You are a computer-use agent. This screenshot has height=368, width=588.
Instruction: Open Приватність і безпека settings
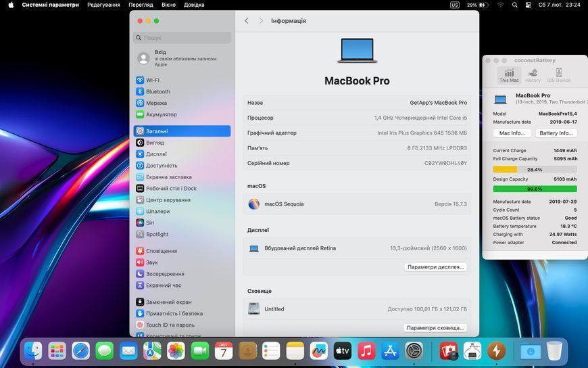coord(182,314)
